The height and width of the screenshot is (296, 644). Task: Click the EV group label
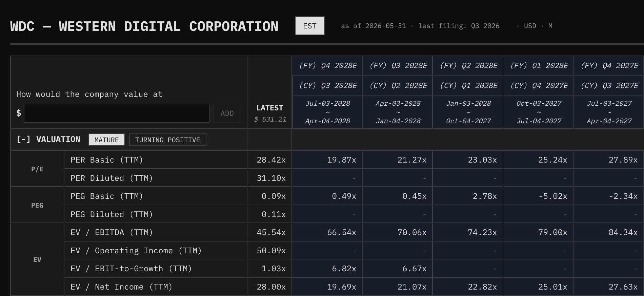37,259
